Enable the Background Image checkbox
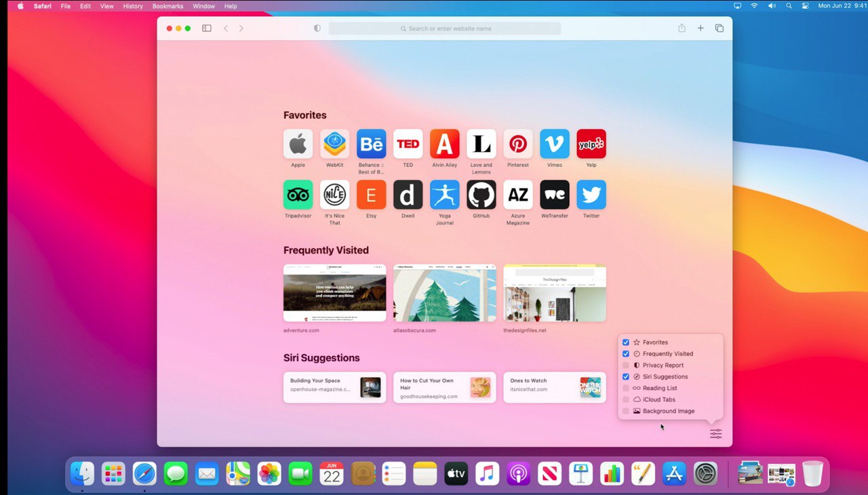This screenshot has width=868, height=495. point(626,411)
